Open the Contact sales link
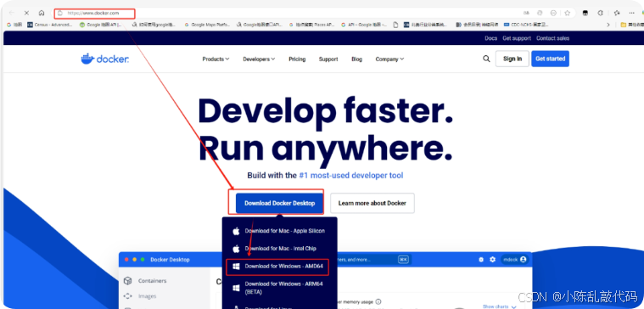The width and height of the screenshot is (644, 309). 553,38
